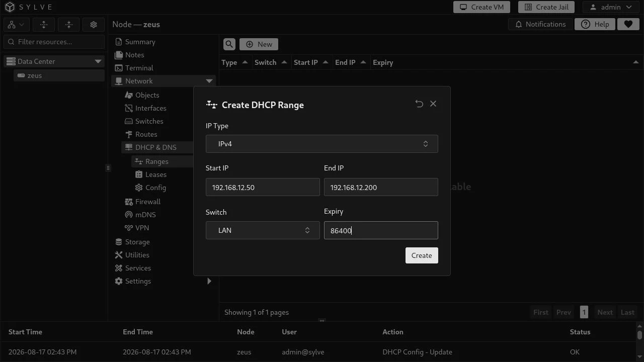Click 'DHCP Config - Update' log entry

pyautogui.click(x=417, y=352)
